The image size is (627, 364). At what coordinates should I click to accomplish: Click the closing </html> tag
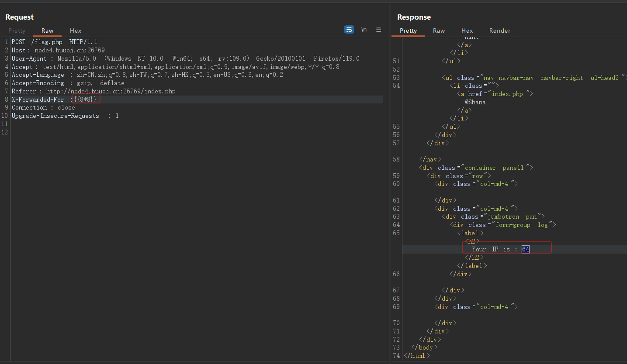click(x=417, y=356)
